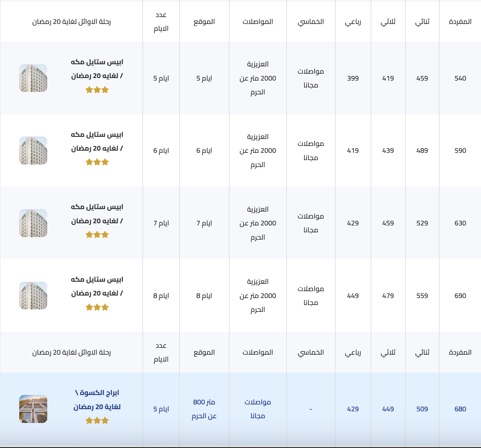
Task: Select the 399 quad room price
Action: [353, 78]
